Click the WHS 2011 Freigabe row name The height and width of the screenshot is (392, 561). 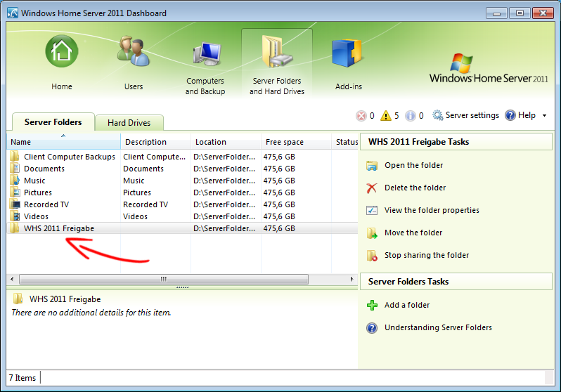(x=58, y=228)
